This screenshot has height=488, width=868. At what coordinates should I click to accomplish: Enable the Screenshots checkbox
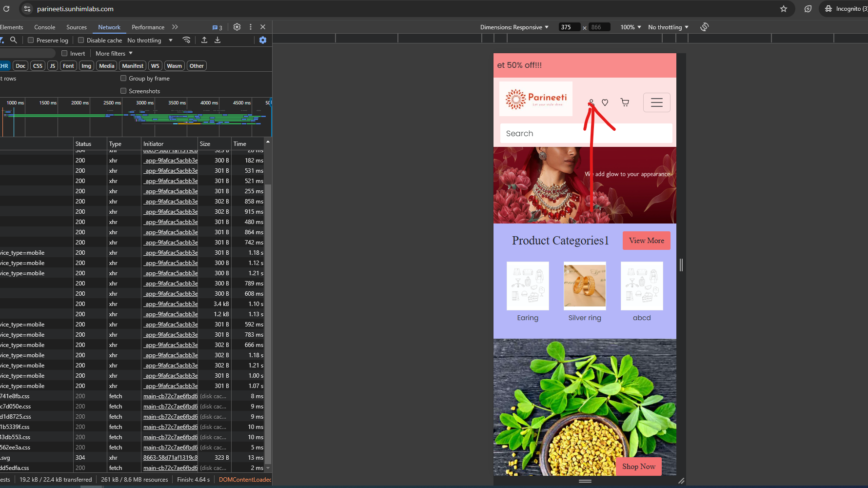tap(123, 91)
